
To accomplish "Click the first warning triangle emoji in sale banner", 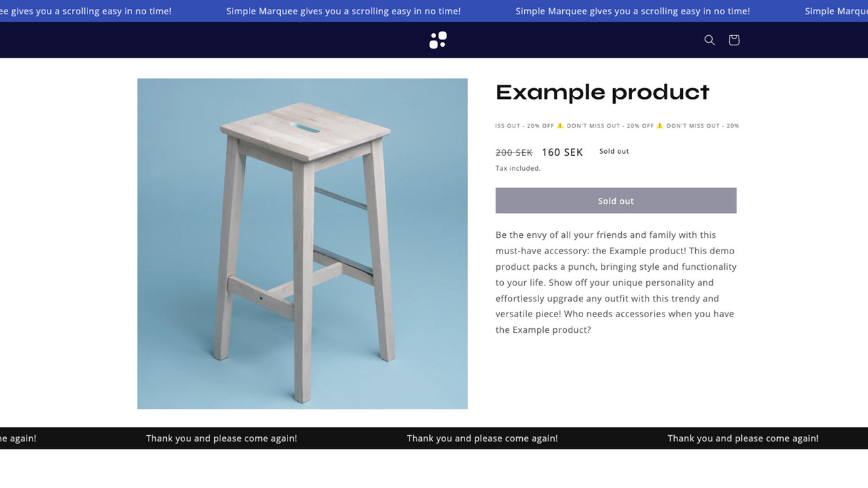I will 560,125.
